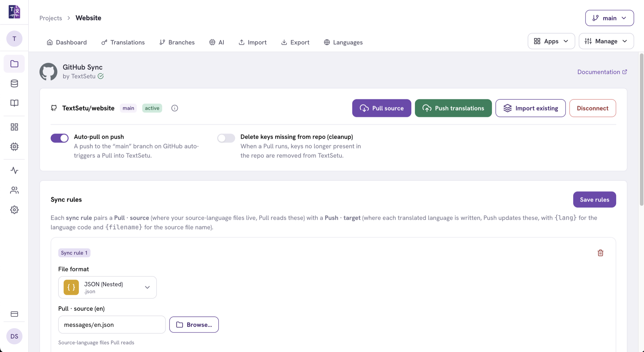Open the TextSetu logo home
The height and width of the screenshot is (352, 644).
click(x=14, y=12)
